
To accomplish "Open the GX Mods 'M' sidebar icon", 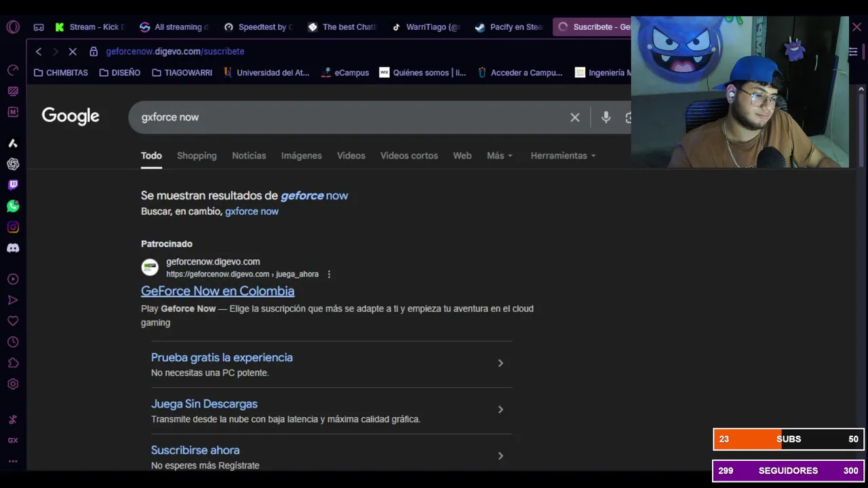I will click(x=13, y=112).
